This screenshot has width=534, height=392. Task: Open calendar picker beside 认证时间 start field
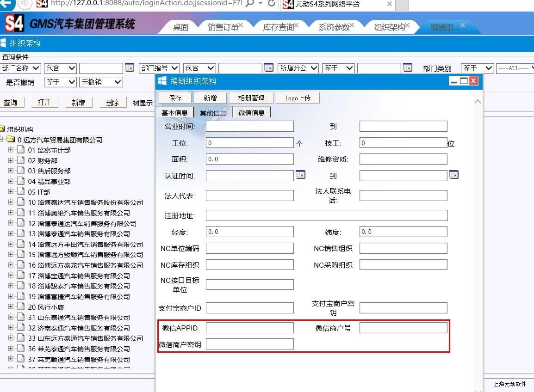coord(300,175)
